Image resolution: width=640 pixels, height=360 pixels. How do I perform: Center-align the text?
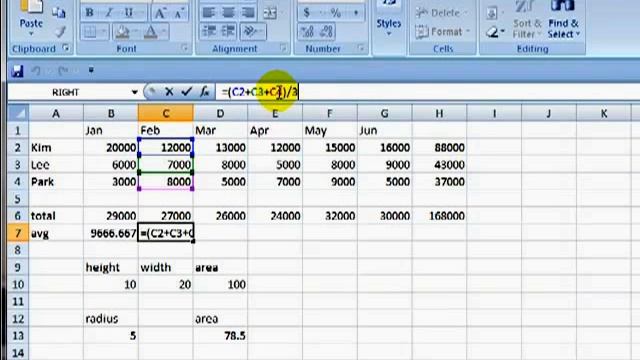click(229, 13)
